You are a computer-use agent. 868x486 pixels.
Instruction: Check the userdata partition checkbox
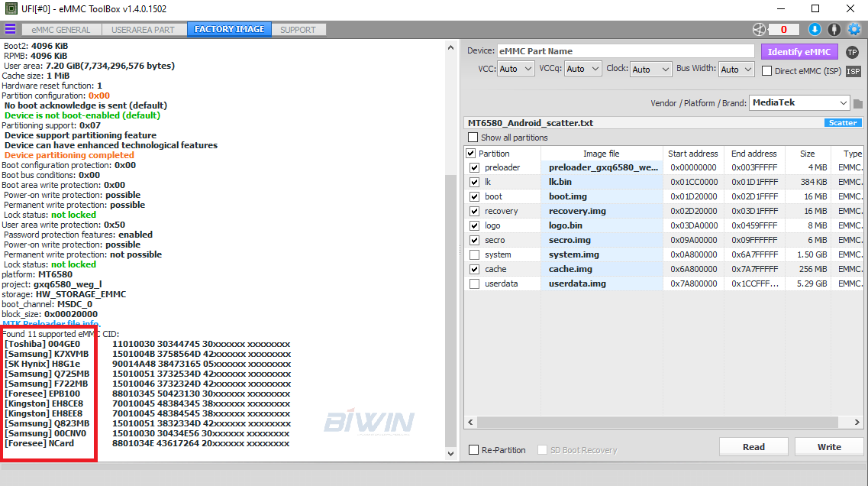[474, 283]
